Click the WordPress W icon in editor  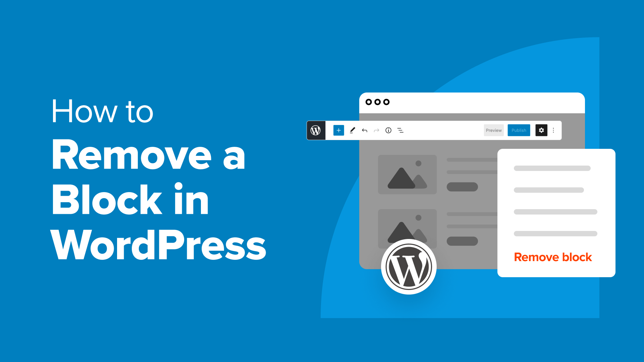(317, 130)
